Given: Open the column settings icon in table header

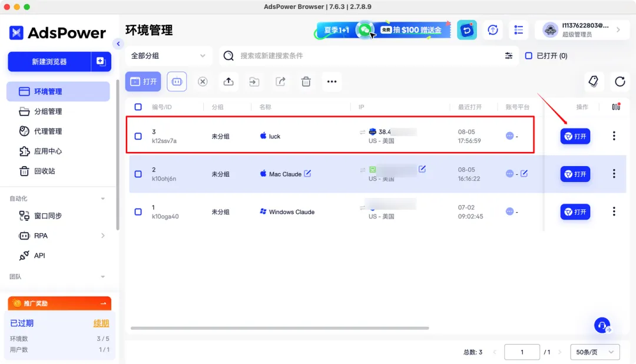Looking at the screenshot, I should (616, 107).
